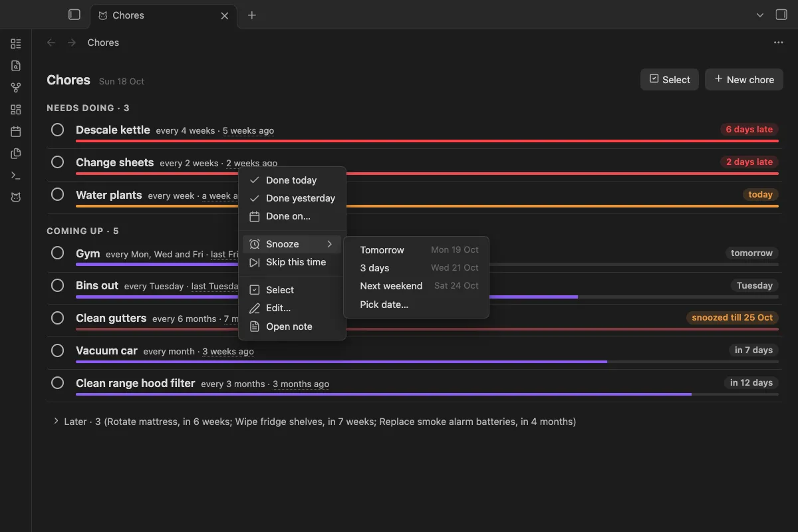Screen dimensions: 798x532
Task: Click the orange 'today' badge
Action: pos(761,195)
